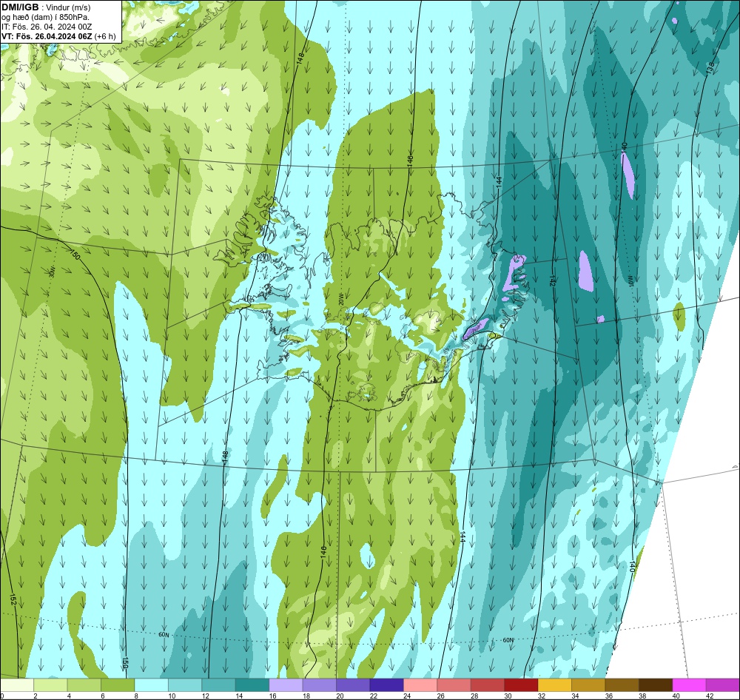Click the olive green 6–8 m/s legend swatch
Screen dimensions: 740x700
pyautogui.click(x=118, y=684)
